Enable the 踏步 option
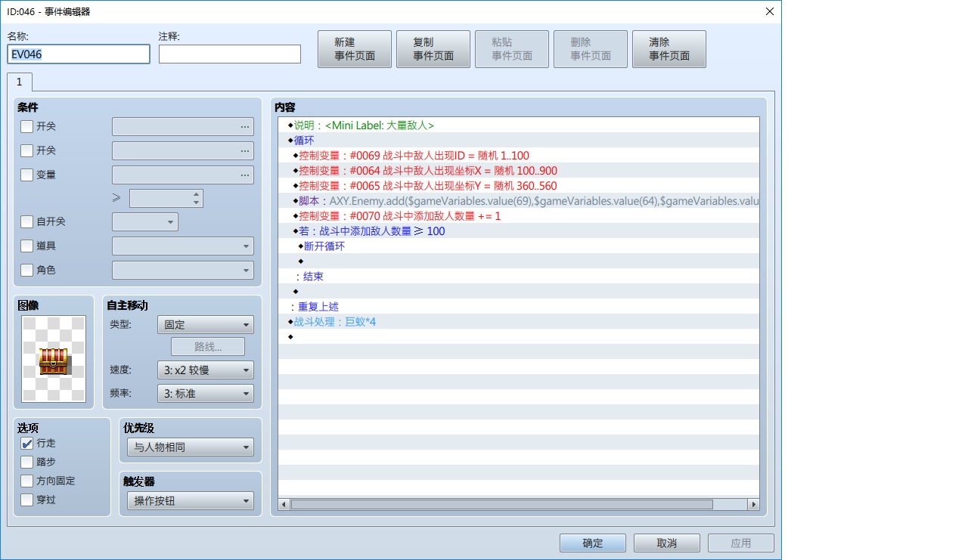The image size is (968, 560). coord(27,462)
